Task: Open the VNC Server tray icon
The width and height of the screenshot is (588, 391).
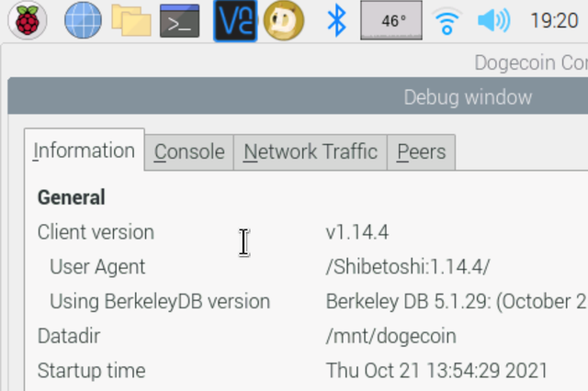Action: tap(235, 20)
